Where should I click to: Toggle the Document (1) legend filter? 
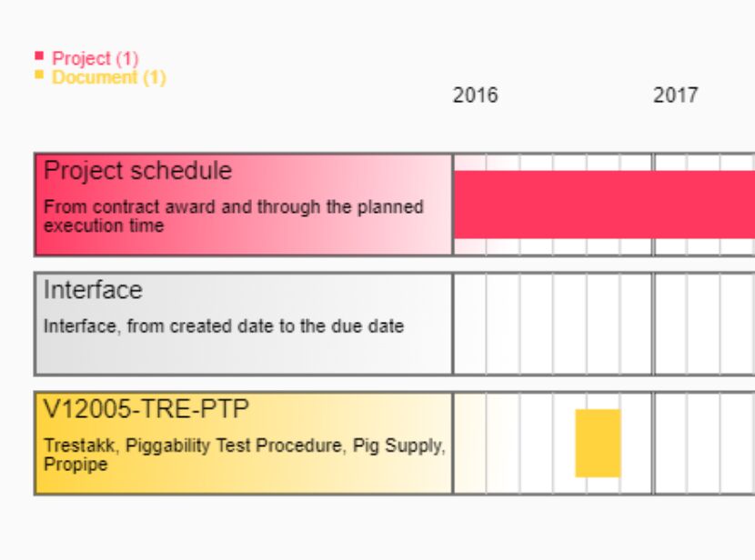[x=109, y=77]
